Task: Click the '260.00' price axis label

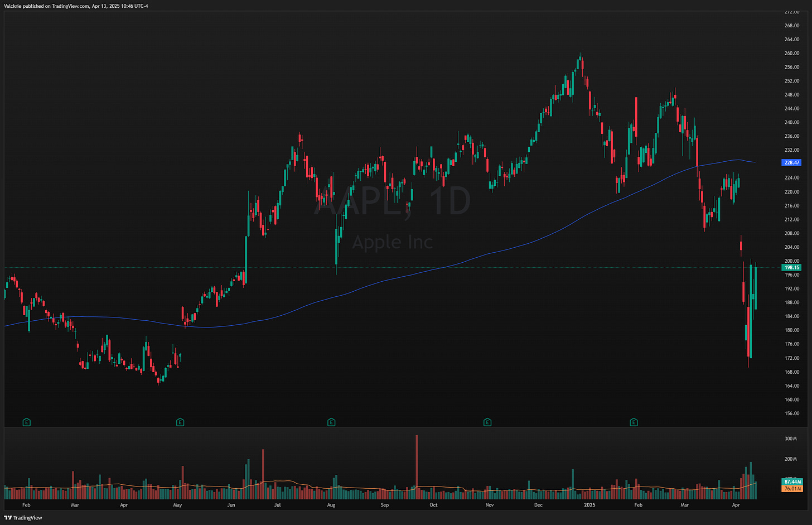Action: pos(792,53)
